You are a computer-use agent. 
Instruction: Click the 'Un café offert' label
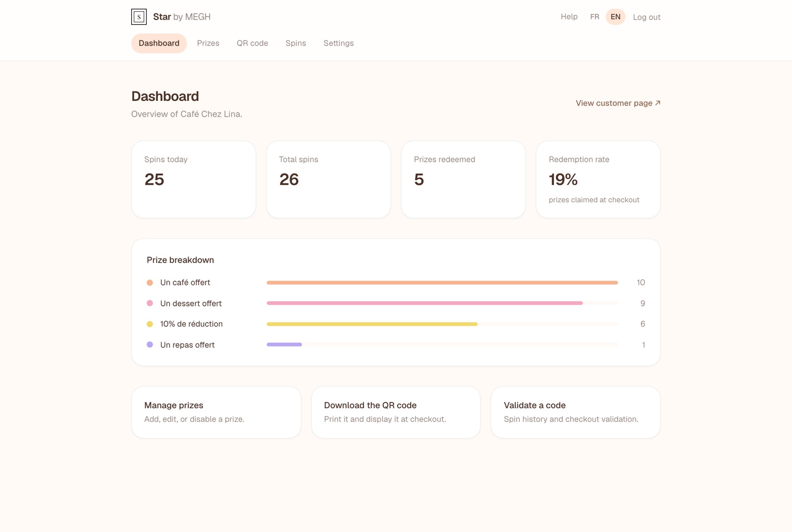point(185,283)
